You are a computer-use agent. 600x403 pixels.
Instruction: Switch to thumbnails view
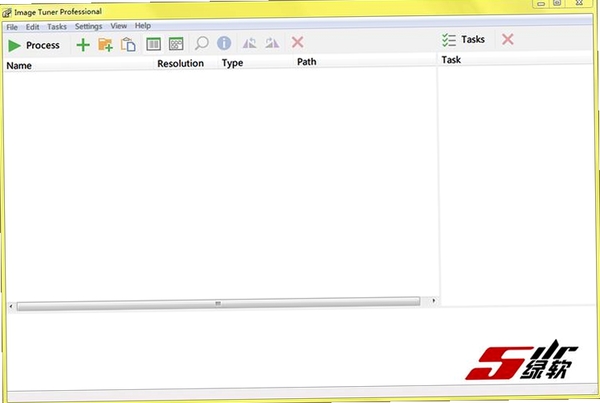coord(176,44)
